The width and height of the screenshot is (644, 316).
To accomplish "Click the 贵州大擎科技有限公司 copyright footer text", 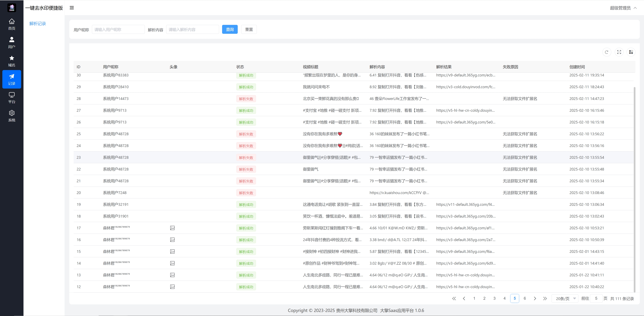I will pos(356,310).
